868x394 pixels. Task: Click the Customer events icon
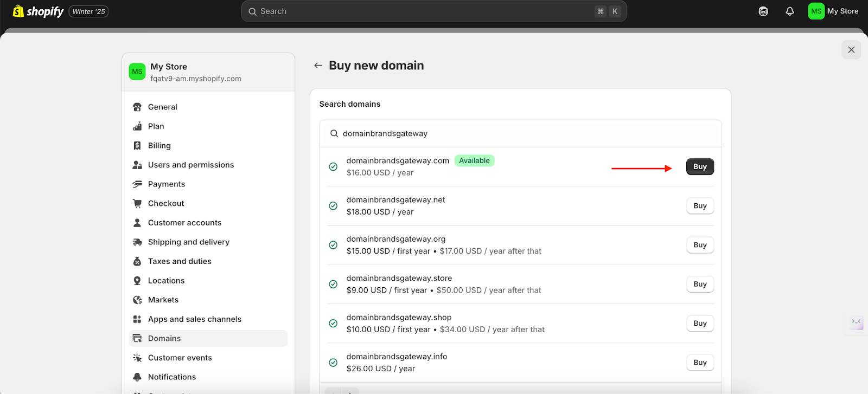click(137, 358)
